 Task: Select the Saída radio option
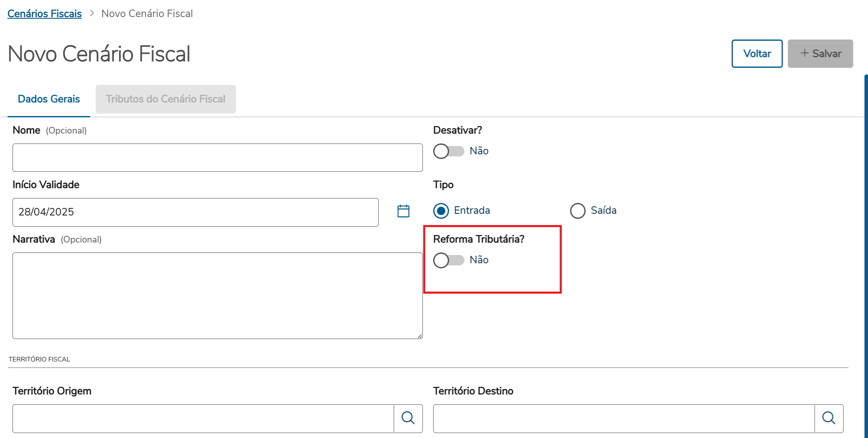(578, 211)
